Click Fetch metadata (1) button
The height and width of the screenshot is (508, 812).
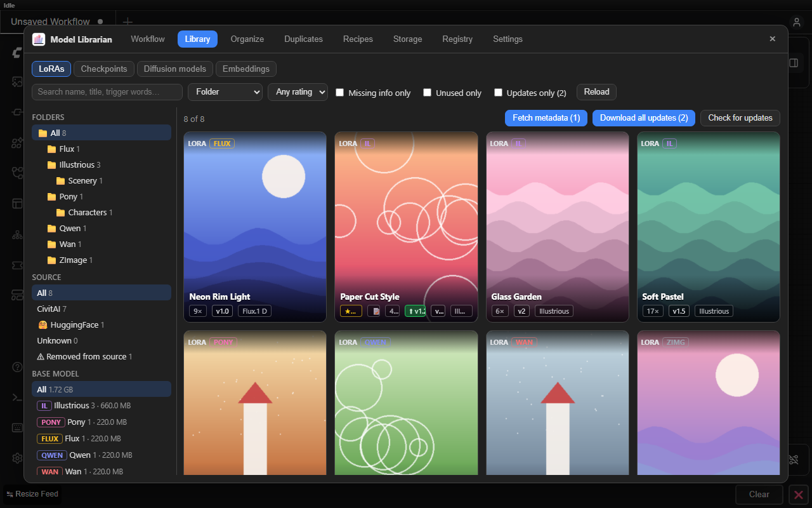[x=546, y=118]
